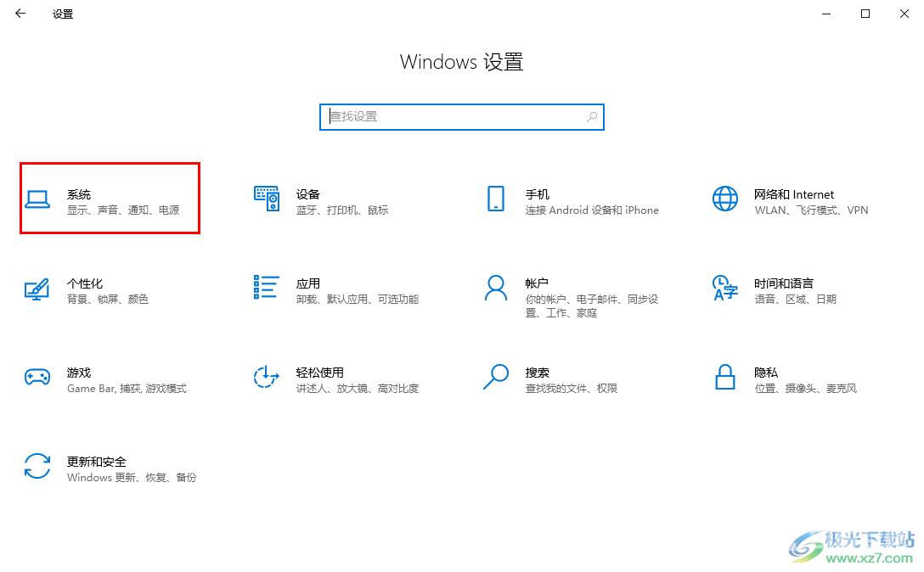This screenshot has width=924, height=572.
Task: Click the 卸载、默认应用、可选功能 description
Action: 357,300
